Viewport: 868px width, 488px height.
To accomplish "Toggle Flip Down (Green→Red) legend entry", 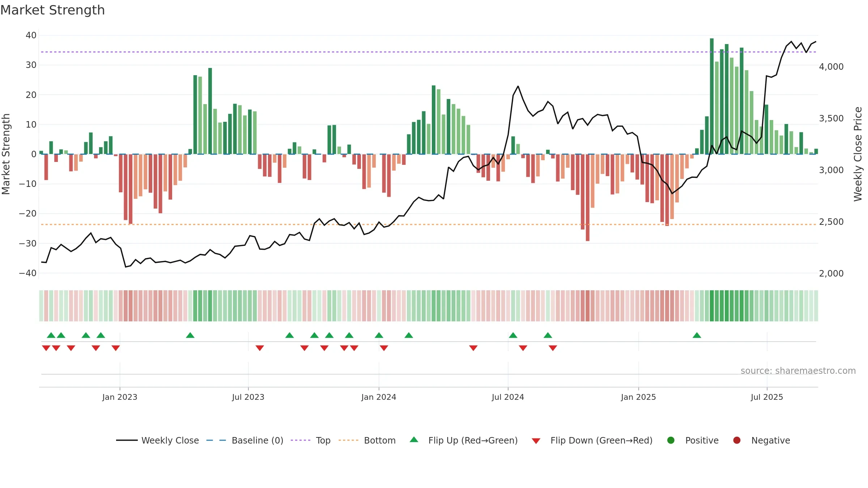I will coord(592,440).
